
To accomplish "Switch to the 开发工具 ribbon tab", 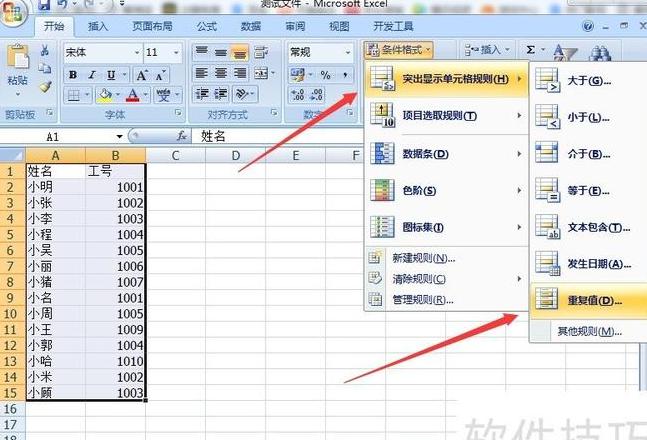I will pyautogui.click(x=393, y=26).
